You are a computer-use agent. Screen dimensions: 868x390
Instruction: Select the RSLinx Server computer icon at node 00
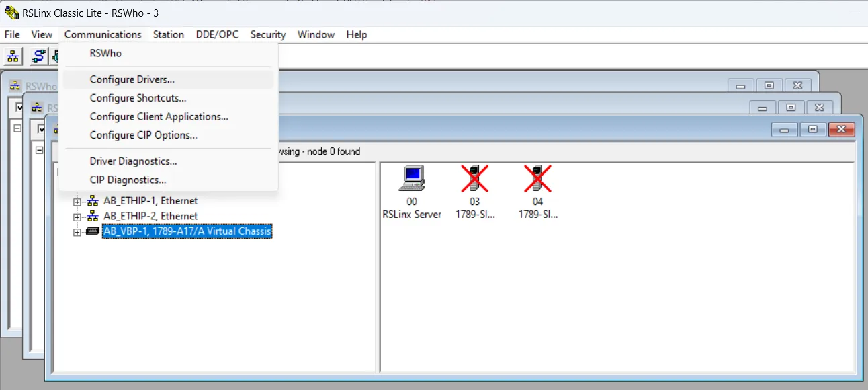413,178
